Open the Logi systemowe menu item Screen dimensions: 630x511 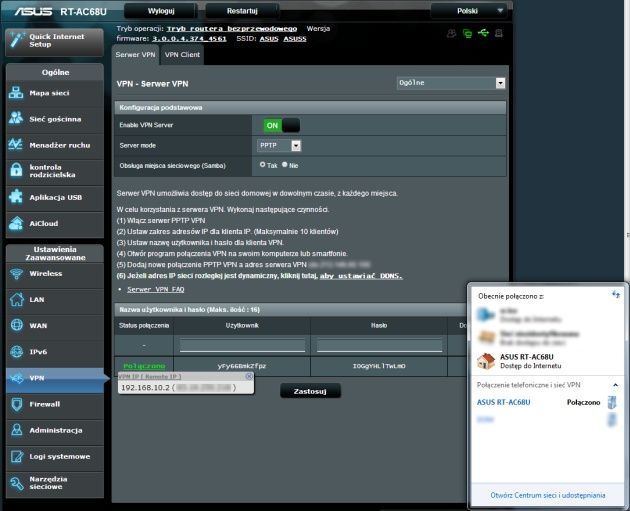tap(55, 457)
